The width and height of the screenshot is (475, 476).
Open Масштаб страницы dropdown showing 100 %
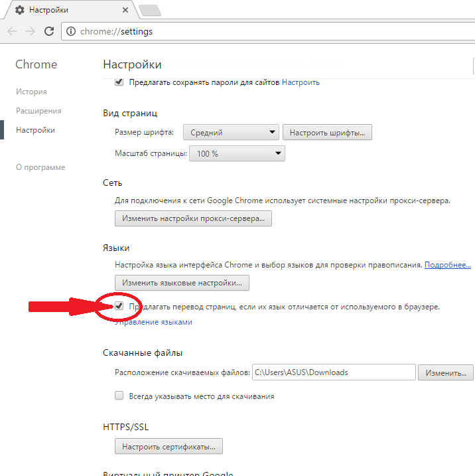click(237, 153)
